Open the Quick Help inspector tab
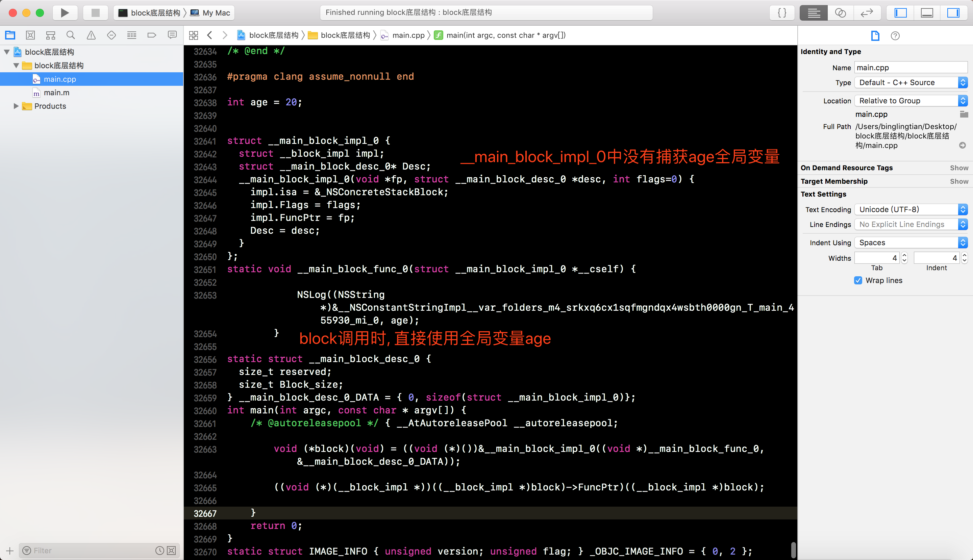The image size is (973, 560). point(895,36)
